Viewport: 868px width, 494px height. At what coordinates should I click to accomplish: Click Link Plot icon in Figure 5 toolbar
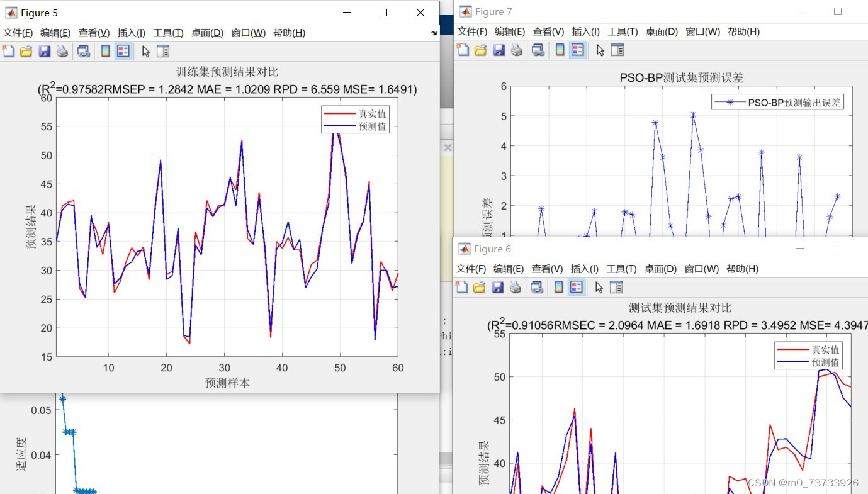coord(84,51)
